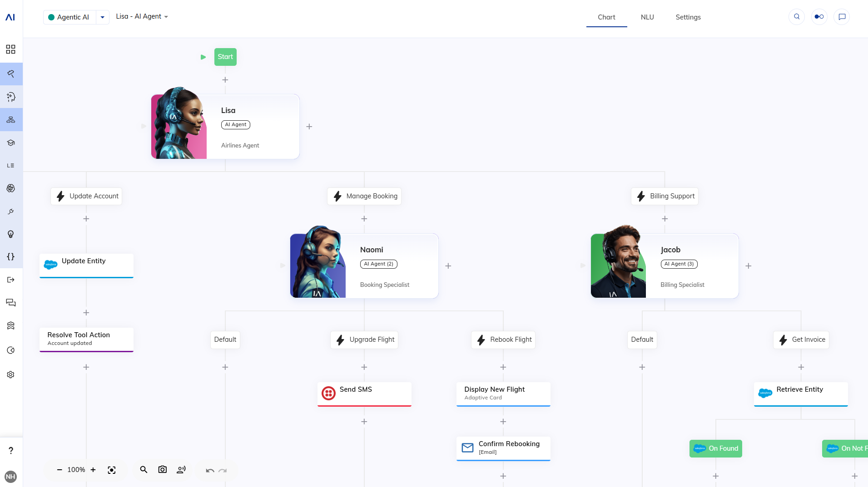Open the flow chart editor icon in sidebar
The image size is (868, 487).
pyautogui.click(x=11, y=119)
